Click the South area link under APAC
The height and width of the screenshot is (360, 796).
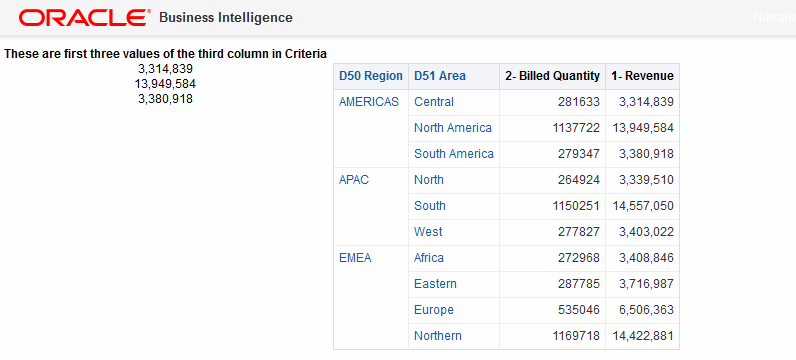(429, 206)
